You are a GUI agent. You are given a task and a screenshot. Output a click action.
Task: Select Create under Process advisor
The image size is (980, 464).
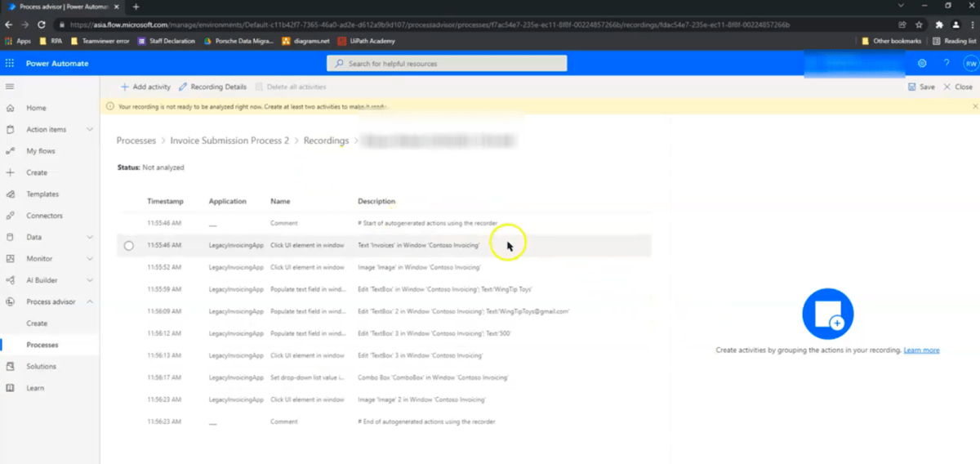37,323
